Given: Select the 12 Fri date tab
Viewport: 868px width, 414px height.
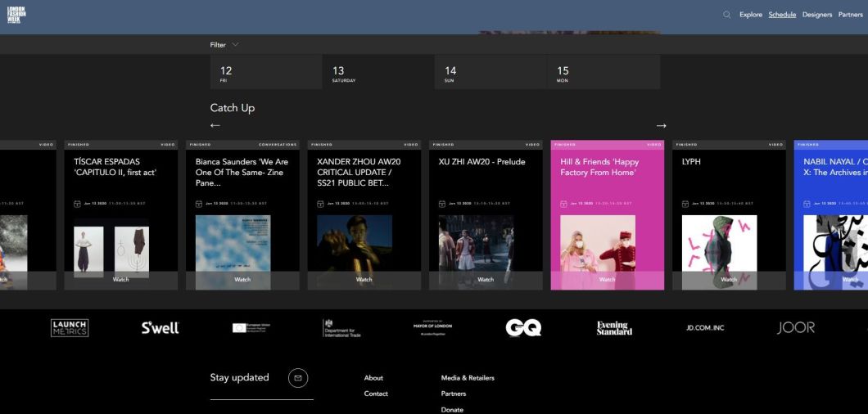Looking at the screenshot, I should point(265,73).
